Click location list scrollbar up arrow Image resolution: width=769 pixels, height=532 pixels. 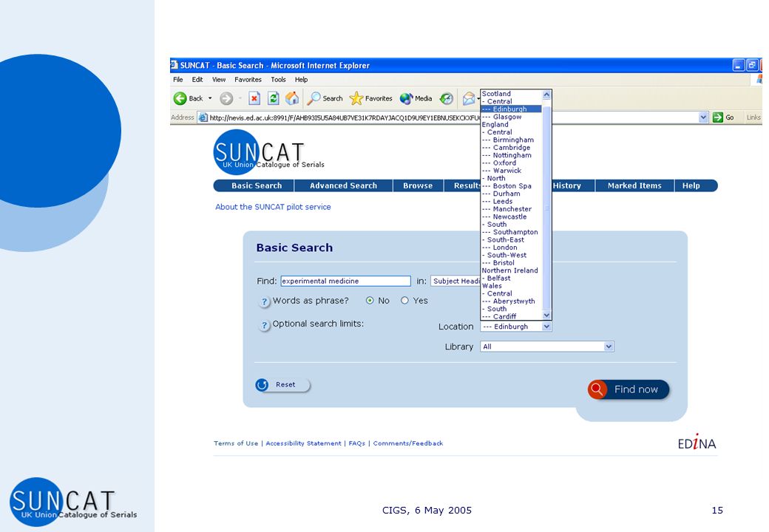point(546,94)
